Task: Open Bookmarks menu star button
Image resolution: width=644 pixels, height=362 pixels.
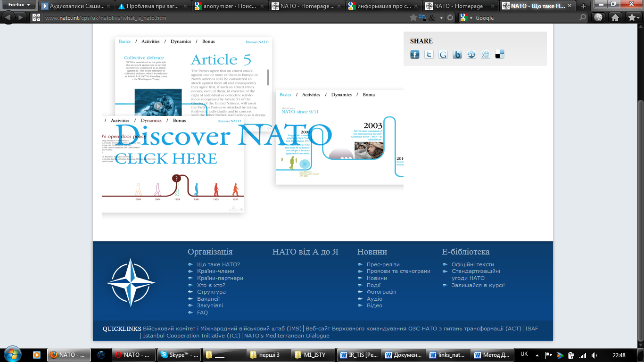Action: coord(633,17)
